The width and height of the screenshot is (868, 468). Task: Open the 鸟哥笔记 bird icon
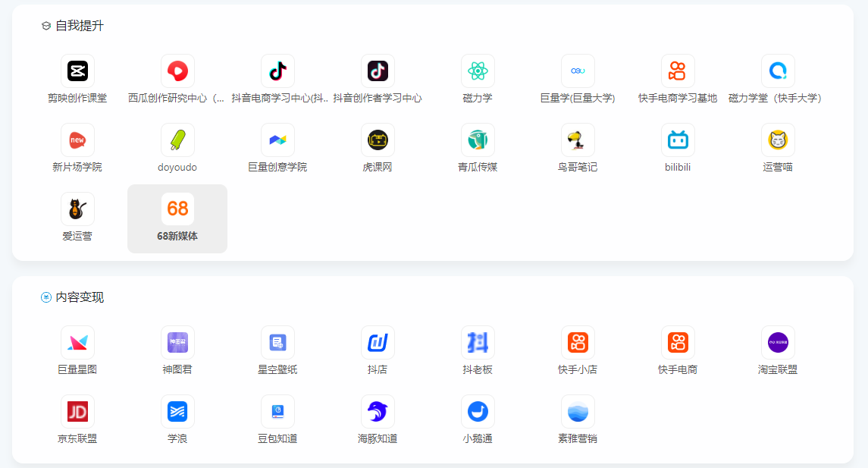(x=578, y=140)
